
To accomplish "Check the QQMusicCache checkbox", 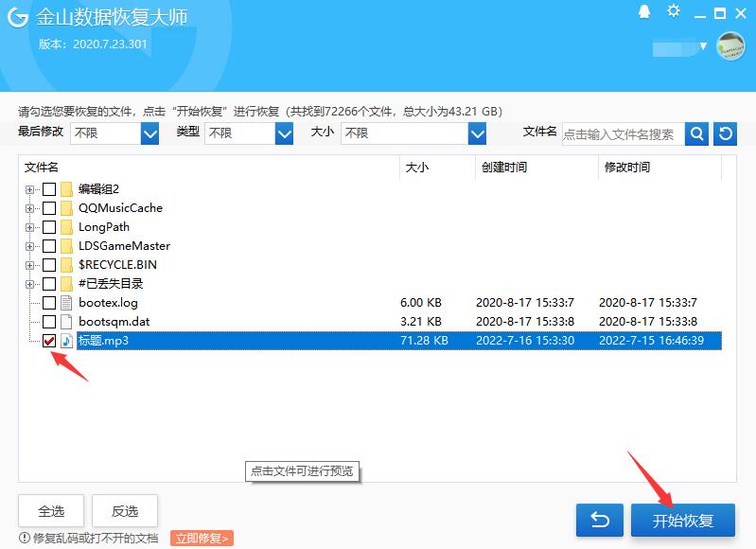I will click(x=49, y=208).
